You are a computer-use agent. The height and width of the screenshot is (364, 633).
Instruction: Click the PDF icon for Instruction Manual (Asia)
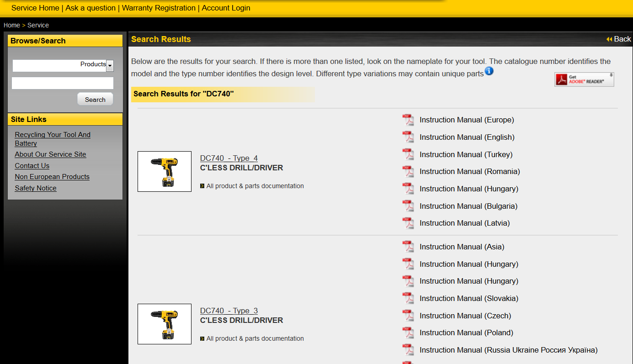click(x=408, y=247)
